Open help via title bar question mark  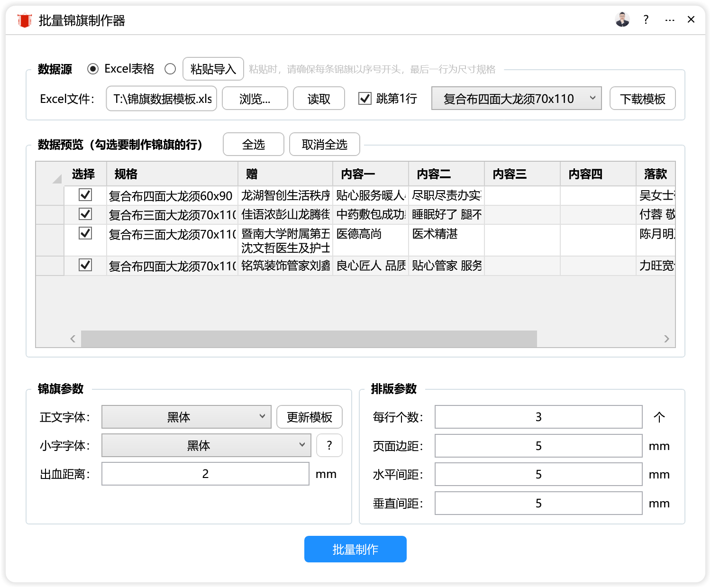coord(646,19)
